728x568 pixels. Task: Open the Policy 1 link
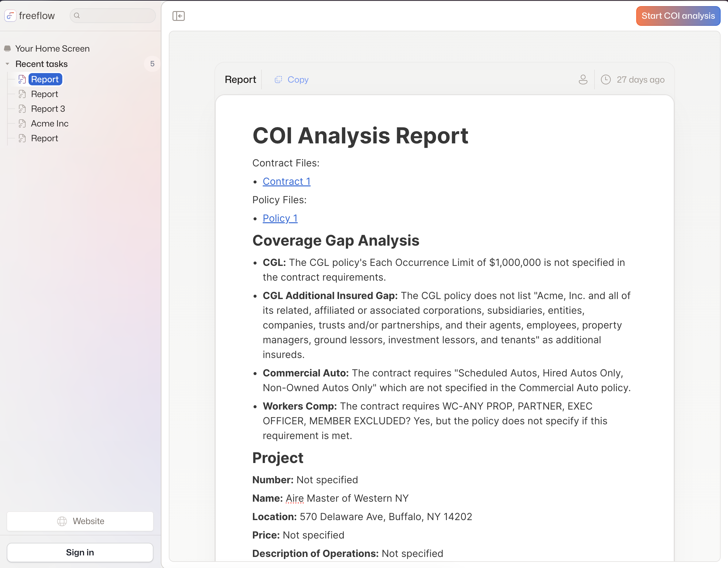(x=280, y=218)
